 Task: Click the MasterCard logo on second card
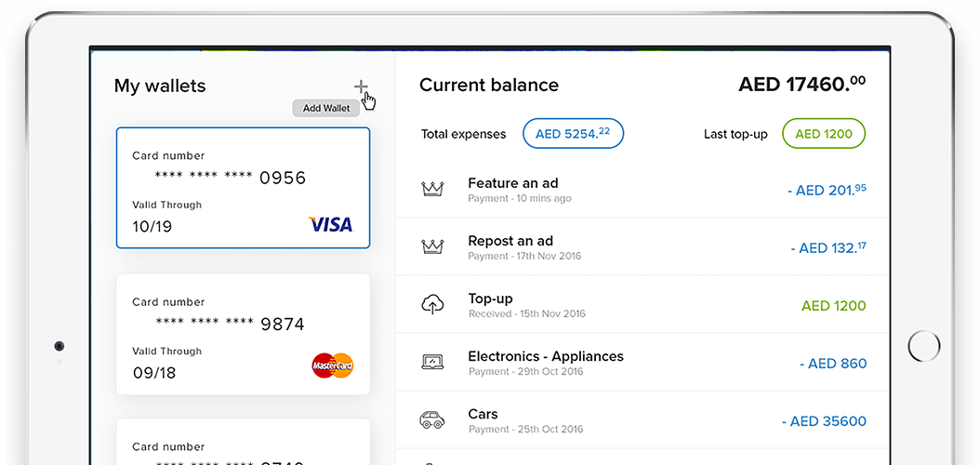pyautogui.click(x=332, y=365)
